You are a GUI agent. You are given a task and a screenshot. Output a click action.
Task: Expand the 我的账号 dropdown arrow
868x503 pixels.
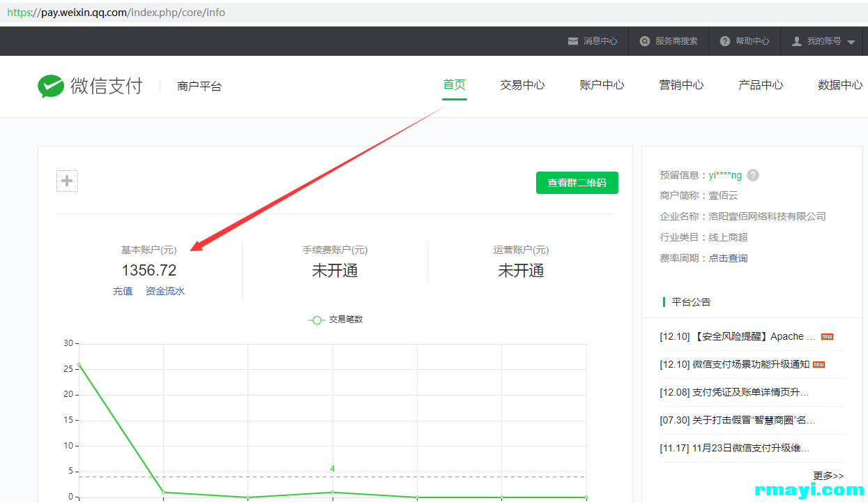point(851,42)
